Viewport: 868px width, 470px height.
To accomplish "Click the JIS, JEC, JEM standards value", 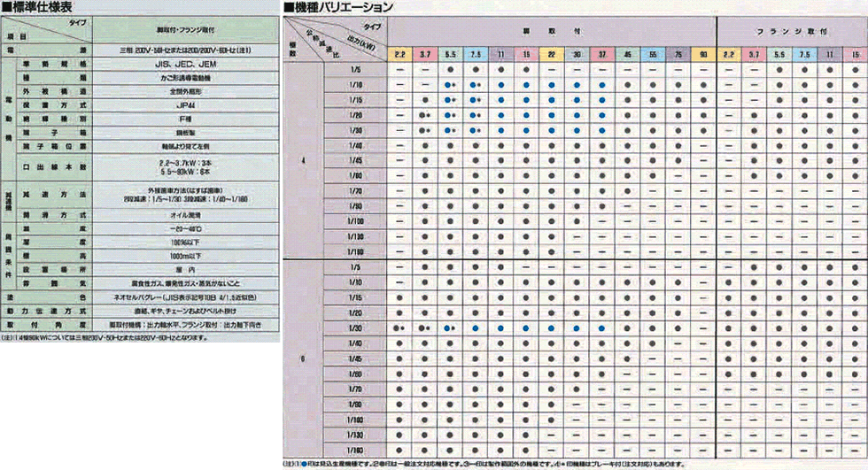I will [185, 65].
